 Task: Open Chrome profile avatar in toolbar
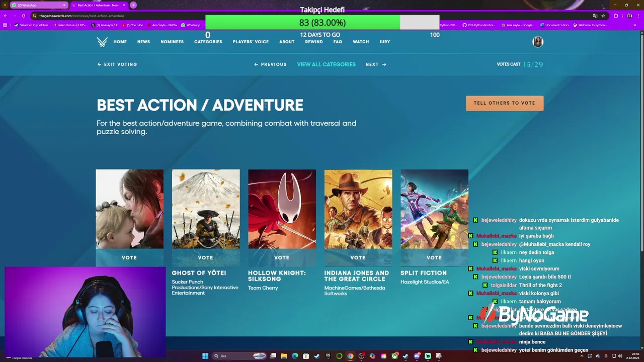629,16
